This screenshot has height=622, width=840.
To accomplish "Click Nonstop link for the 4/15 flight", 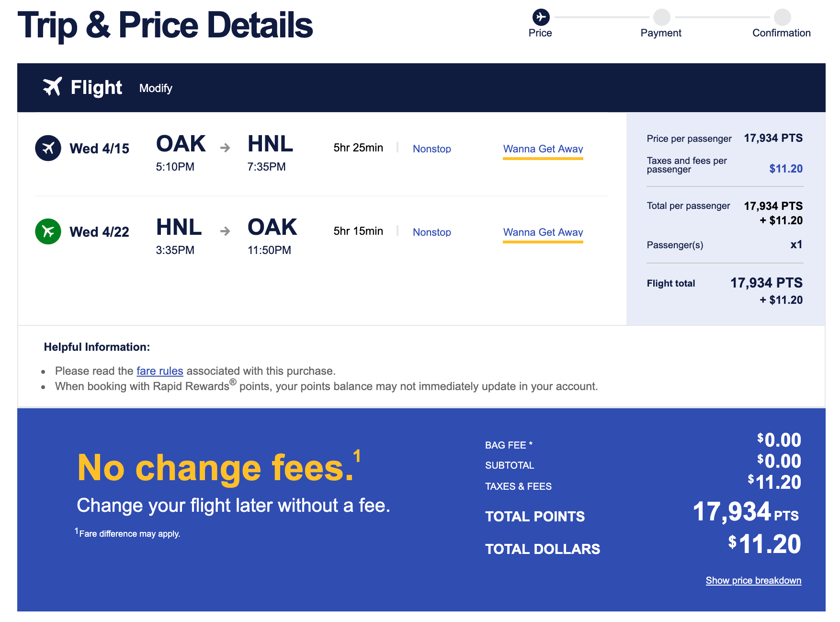I will tap(431, 149).
